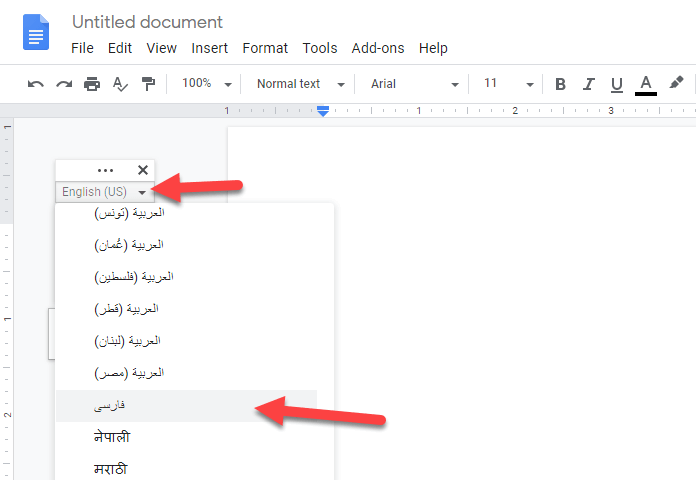Open the Edit menu
Screen dimensions: 696x480
click(120, 48)
